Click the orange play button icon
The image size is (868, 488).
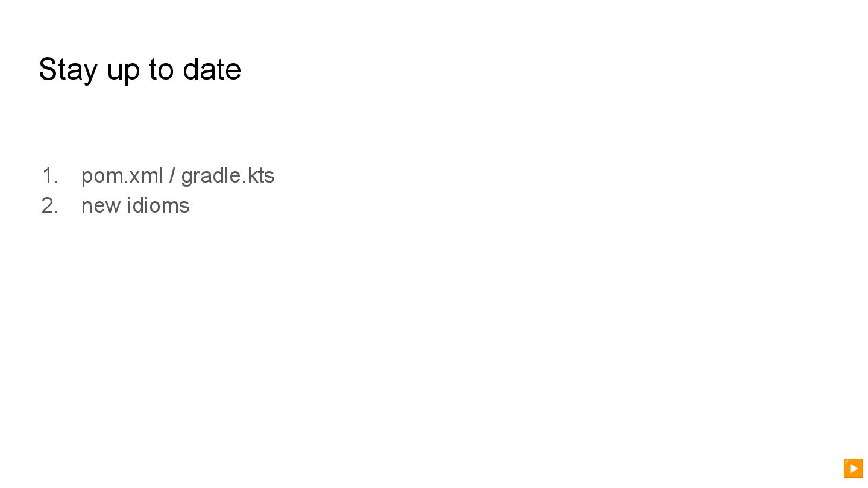[853, 468]
